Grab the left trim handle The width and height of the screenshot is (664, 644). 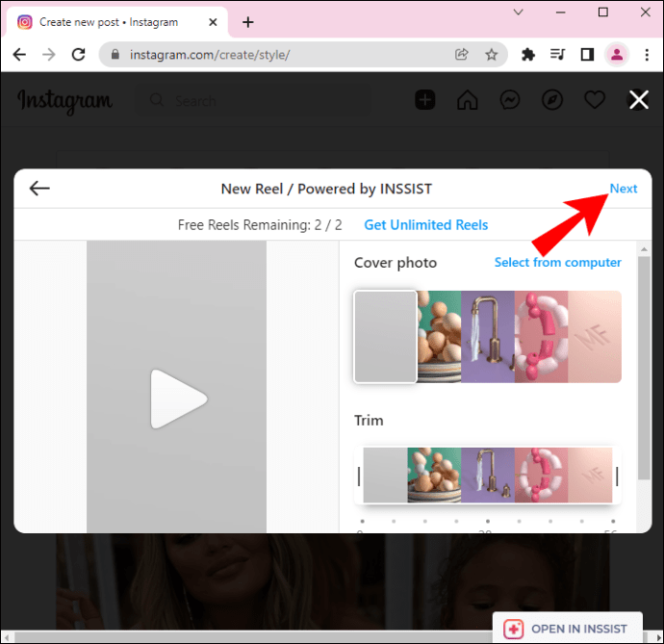359,476
